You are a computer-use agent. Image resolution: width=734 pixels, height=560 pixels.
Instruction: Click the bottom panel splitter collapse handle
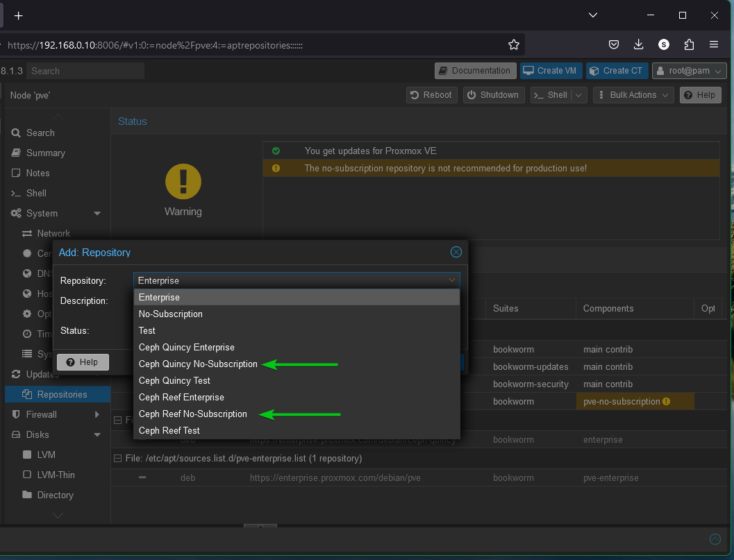pyautogui.click(x=260, y=526)
